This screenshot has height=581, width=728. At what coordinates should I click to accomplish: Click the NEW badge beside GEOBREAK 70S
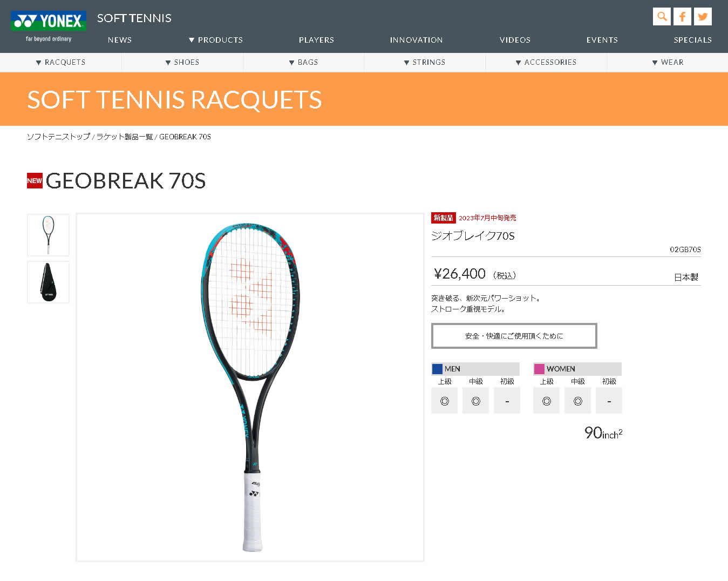tap(35, 180)
